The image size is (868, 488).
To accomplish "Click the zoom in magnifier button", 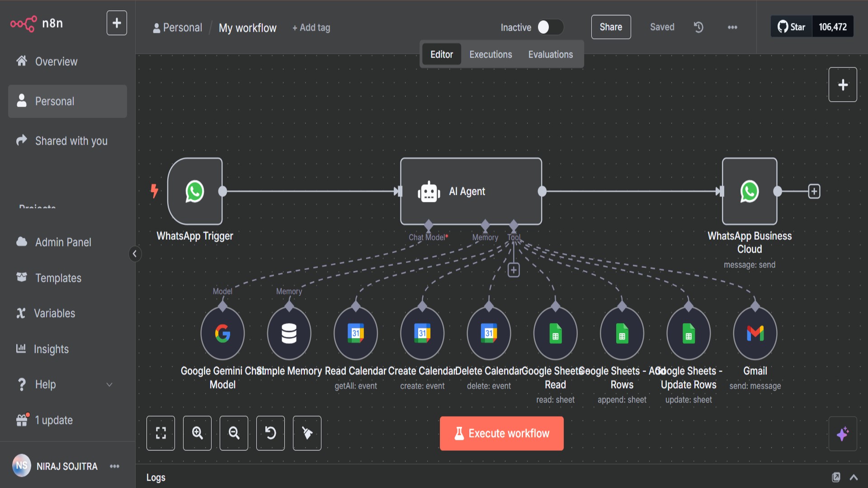I will 197,433.
